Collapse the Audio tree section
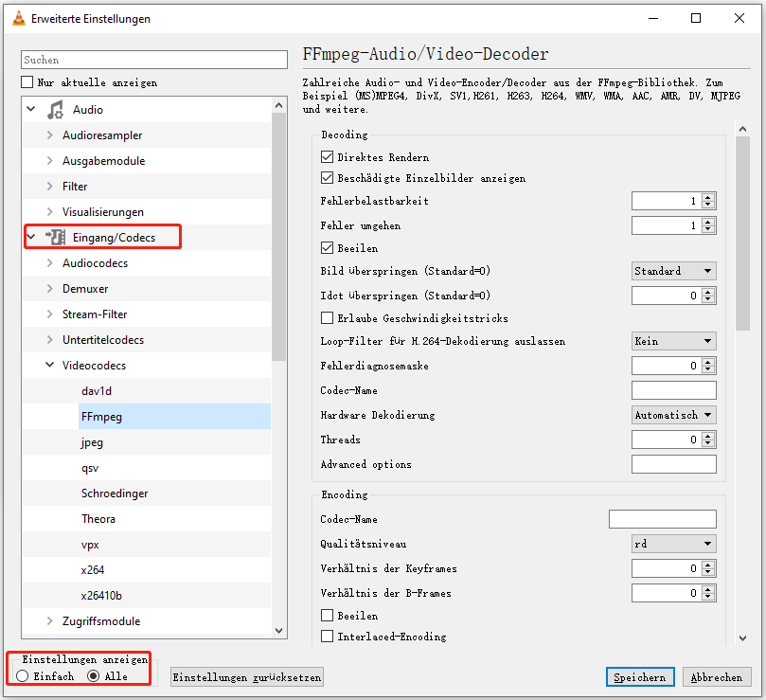 tap(31, 109)
